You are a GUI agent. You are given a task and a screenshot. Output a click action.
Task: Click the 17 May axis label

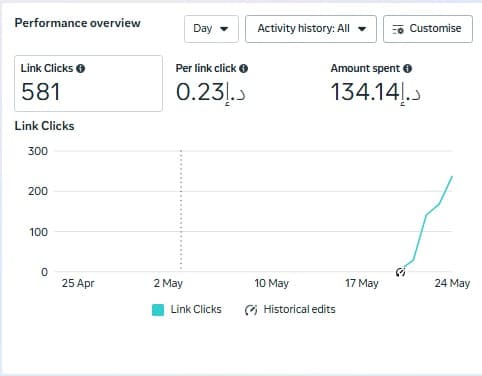pos(362,283)
